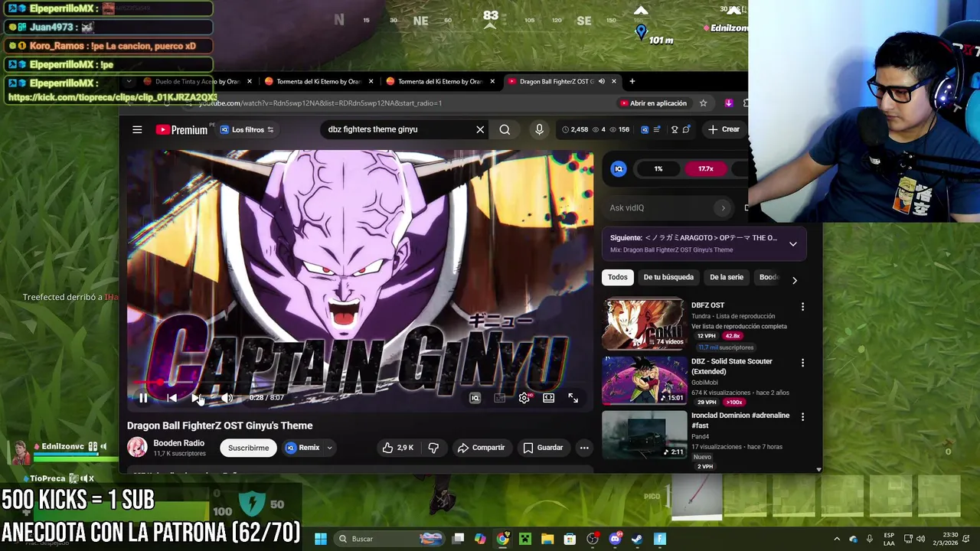Open options for DBFZ OST item

(802, 306)
